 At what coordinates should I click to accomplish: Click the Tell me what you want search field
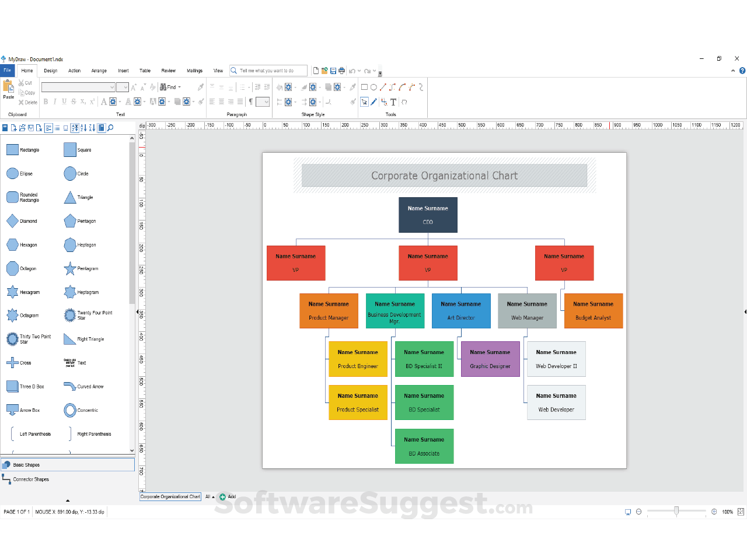tap(268, 71)
